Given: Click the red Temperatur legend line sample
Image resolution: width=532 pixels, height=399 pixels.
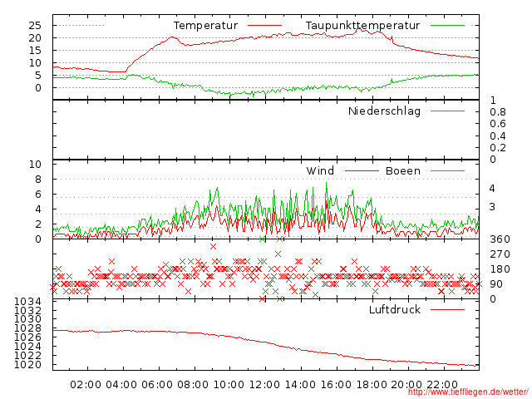Looking at the screenshot, I should [x=264, y=26].
